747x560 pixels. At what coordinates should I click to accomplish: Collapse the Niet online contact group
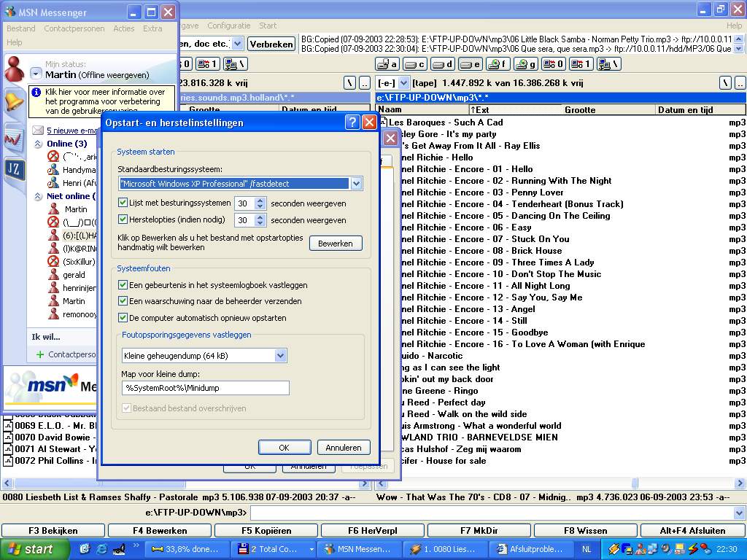point(38,196)
